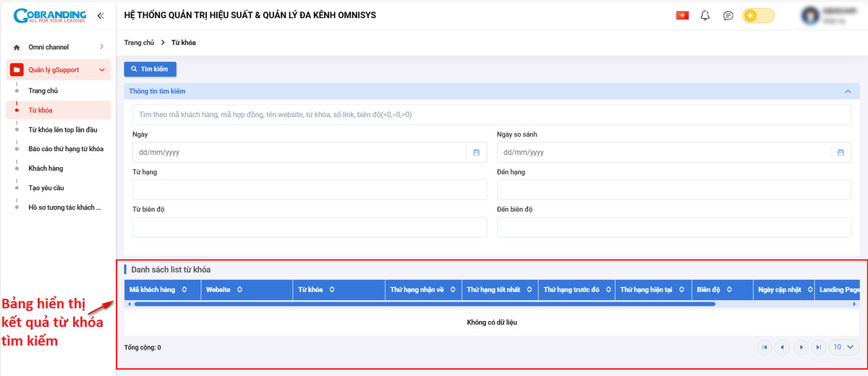The width and height of the screenshot is (868, 376).
Task: Click the Tìm kiếm button
Action: click(150, 69)
